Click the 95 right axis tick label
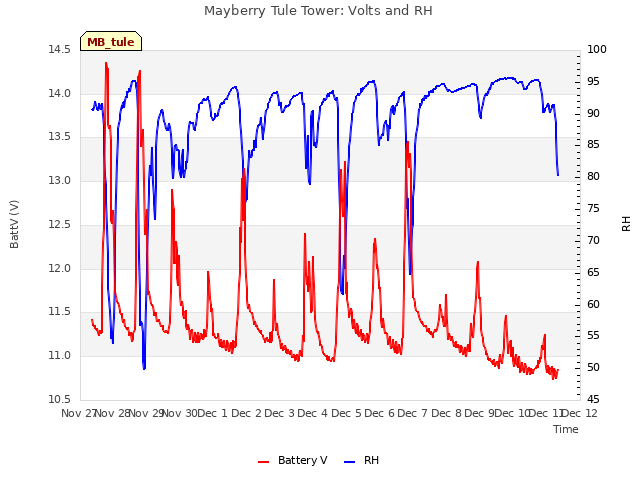 point(593,82)
